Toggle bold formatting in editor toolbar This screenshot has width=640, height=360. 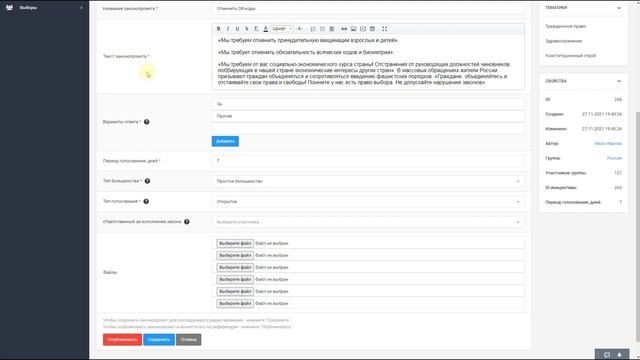pos(218,29)
